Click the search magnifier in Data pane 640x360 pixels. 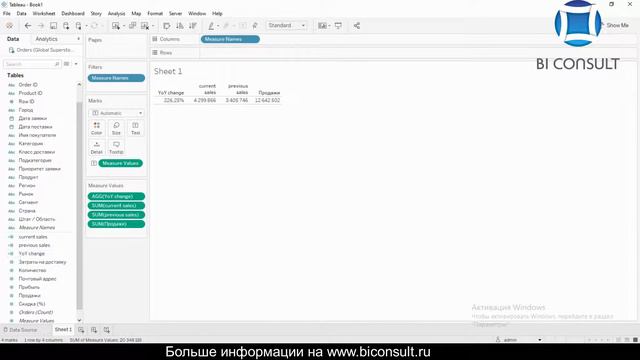point(57,64)
